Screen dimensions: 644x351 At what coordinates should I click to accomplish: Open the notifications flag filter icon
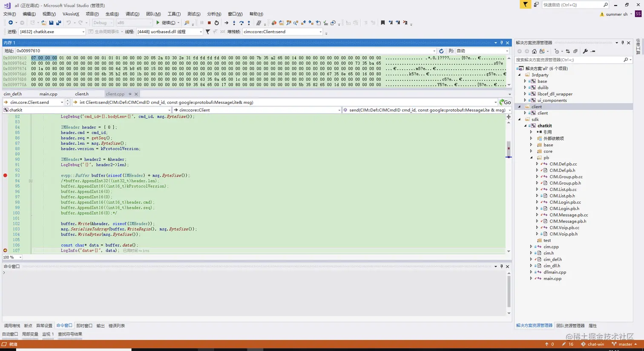pos(526,5)
